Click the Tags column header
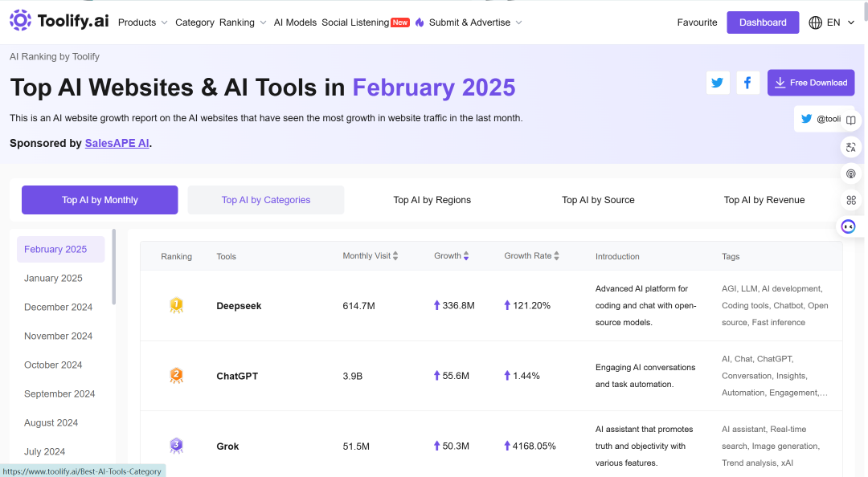Image resolution: width=868 pixels, height=477 pixels. [731, 256]
